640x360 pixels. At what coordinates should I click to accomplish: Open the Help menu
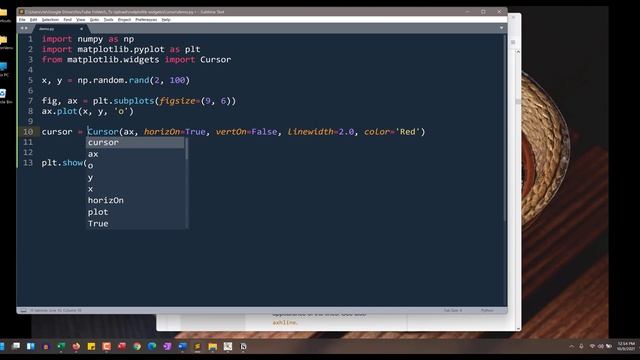(x=166, y=20)
